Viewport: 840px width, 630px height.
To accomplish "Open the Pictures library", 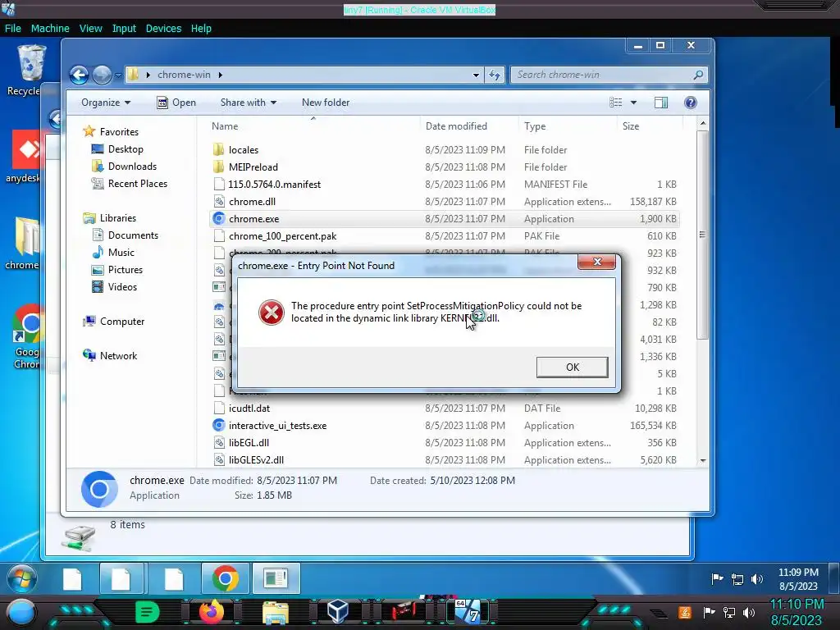I will click(x=117, y=269).
